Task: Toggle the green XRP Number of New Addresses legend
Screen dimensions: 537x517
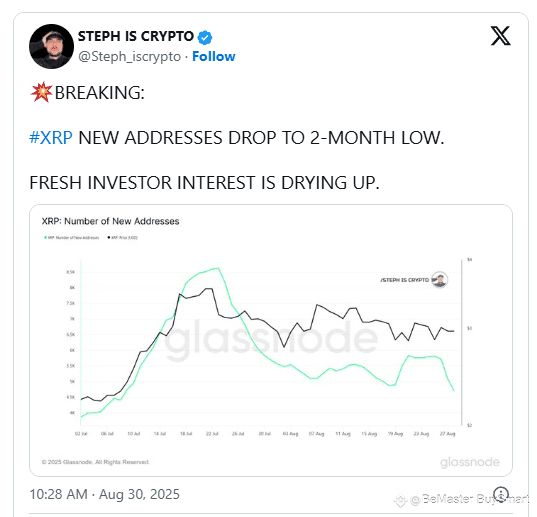Action: [x=72, y=237]
